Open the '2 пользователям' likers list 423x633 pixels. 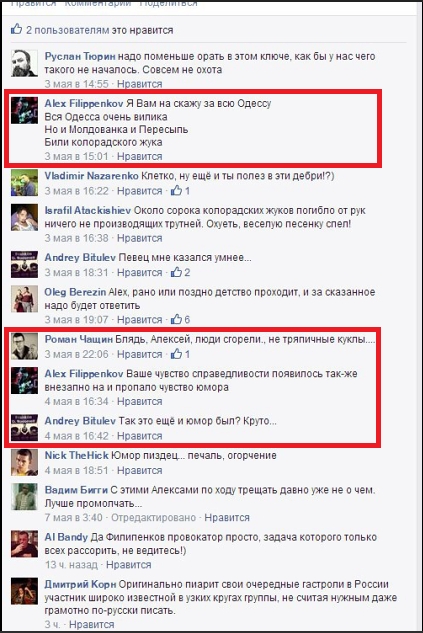tap(68, 30)
